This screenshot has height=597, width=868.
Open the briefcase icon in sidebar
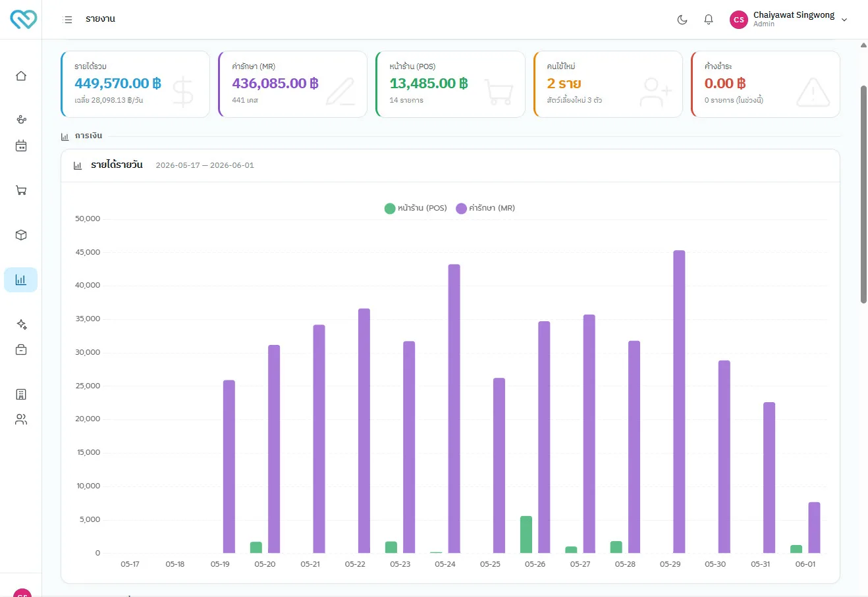21,350
